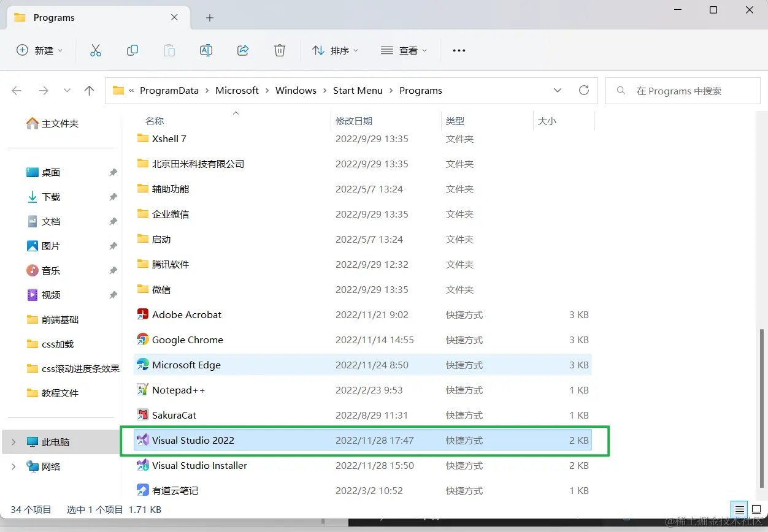Switch to large thumbnails view icon
Viewport: 768px width, 532px height.
pyautogui.click(x=756, y=509)
